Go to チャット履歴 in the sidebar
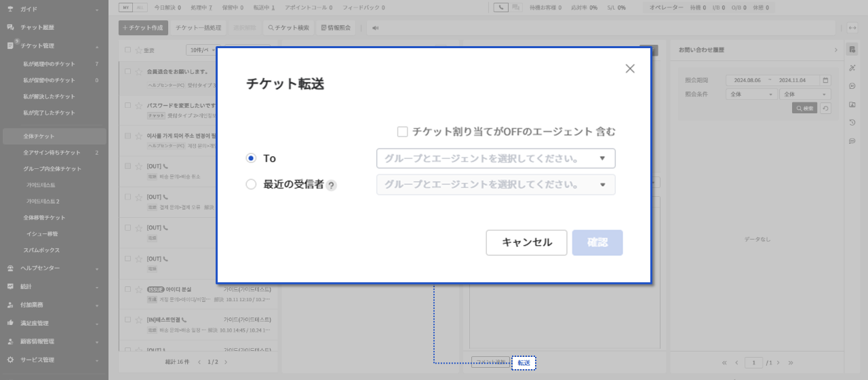Screen dimensions: 868x380 pos(37,27)
